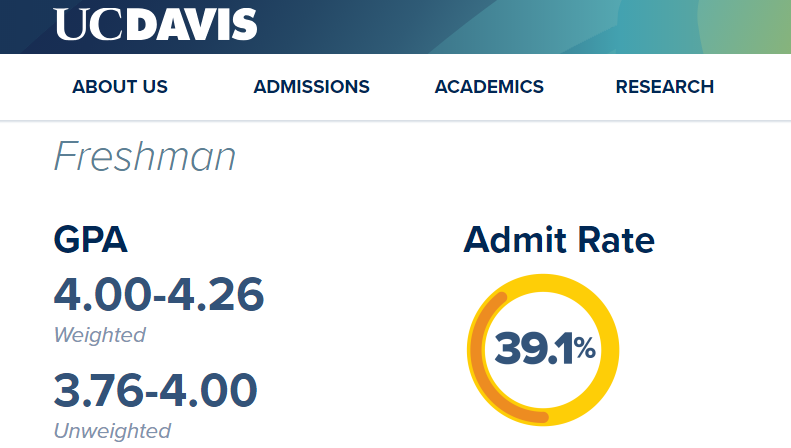Open the About Us menu
This screenshot has width=791, height=448.
pos(120,87)
